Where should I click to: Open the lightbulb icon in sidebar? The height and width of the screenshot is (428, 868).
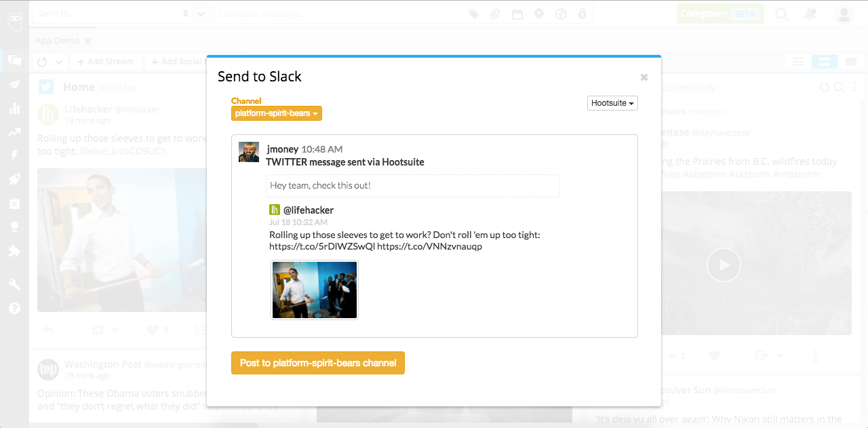(x=14, y=227)
